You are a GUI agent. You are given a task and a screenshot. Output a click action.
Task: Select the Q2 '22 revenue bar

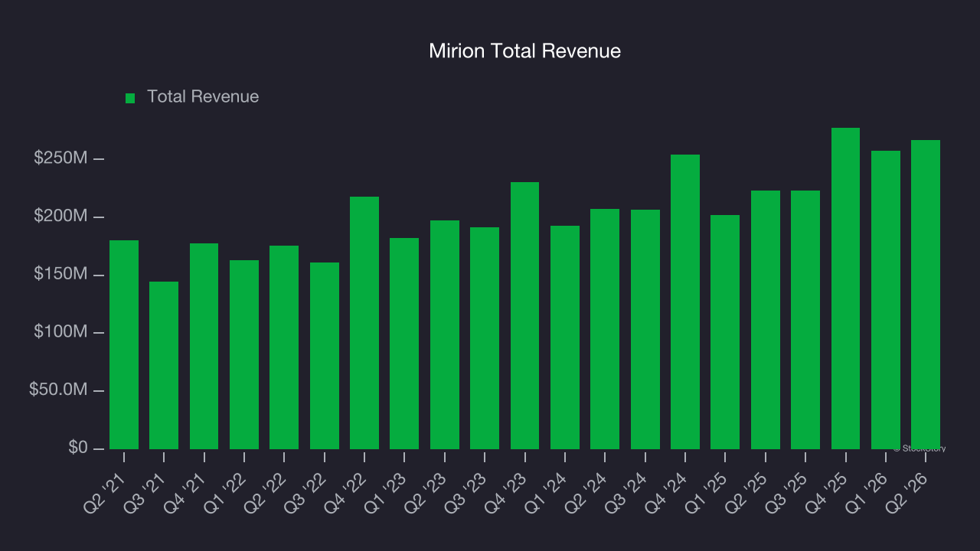click(x=284, y=347)
